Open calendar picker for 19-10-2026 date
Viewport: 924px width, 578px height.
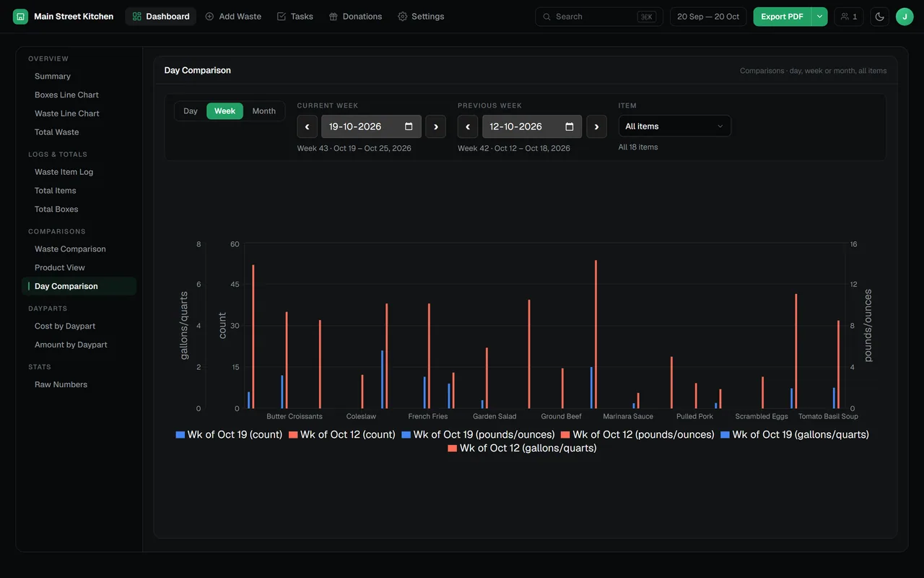point(409,126)
